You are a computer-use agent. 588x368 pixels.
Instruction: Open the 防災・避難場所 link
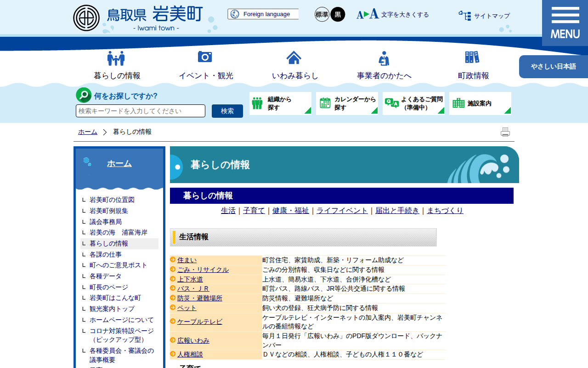point(200,298)
